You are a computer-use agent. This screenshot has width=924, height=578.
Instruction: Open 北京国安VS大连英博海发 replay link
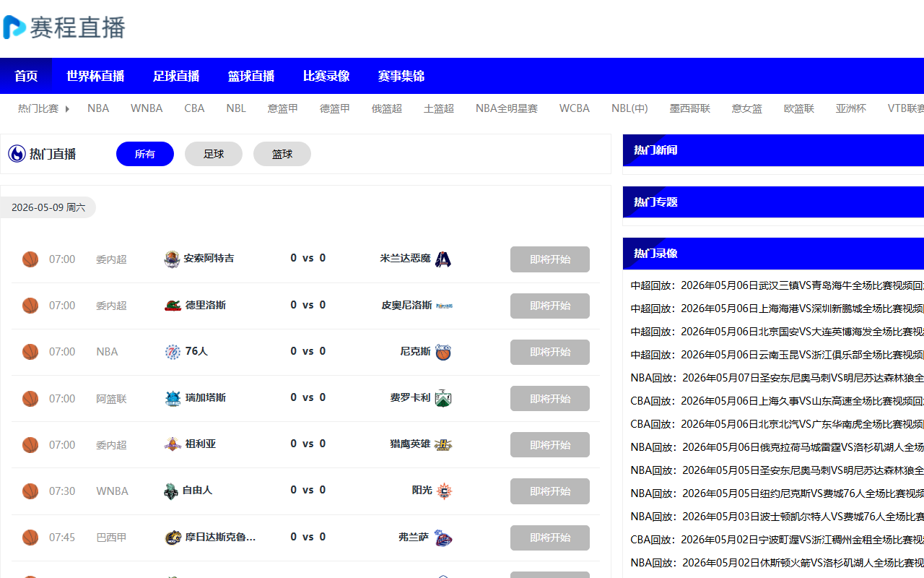point(777,332)
